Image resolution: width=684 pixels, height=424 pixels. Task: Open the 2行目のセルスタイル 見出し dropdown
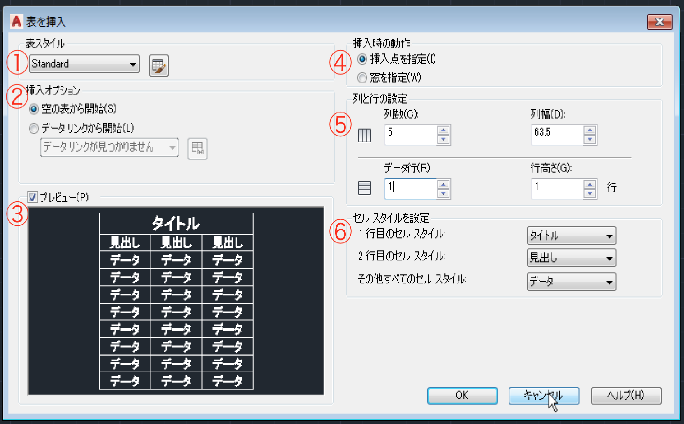point(571,258)
